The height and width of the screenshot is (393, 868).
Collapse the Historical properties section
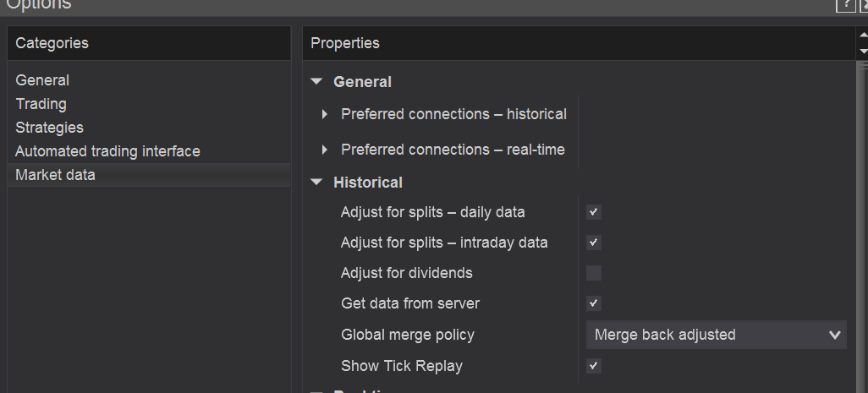(x=317, y=182)
